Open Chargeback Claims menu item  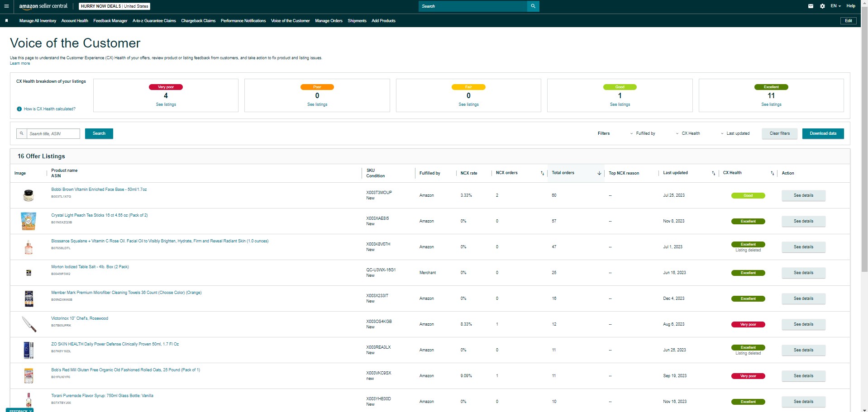[x=198, y=21]
